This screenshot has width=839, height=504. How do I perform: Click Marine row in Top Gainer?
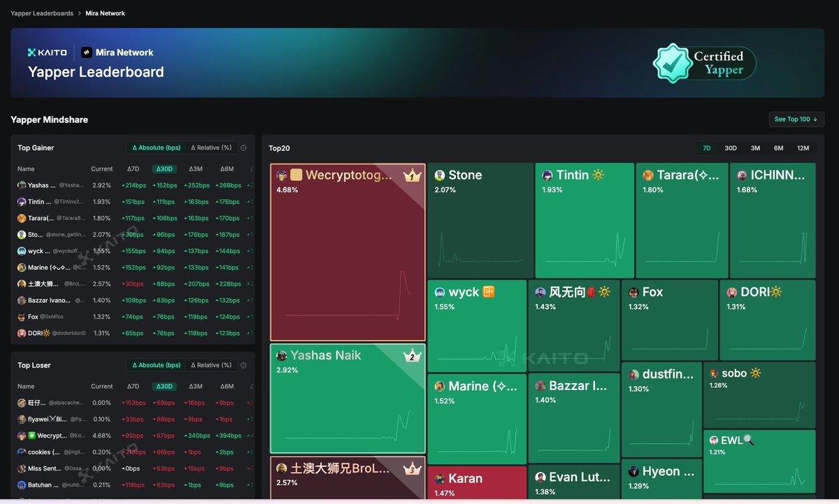(x=133, y=268)
